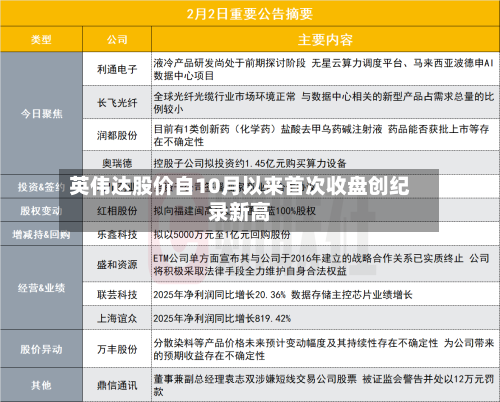The height and width of the screenshot is (402, 500).
Task: Click the '利通电子' company cell
Action: click(117, 69)
